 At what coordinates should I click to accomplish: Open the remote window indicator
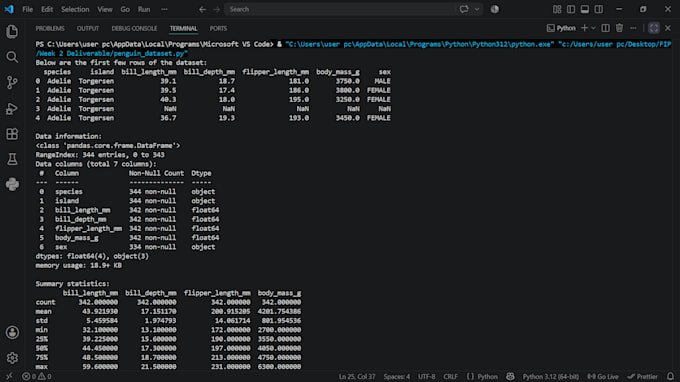coord(9,376)
